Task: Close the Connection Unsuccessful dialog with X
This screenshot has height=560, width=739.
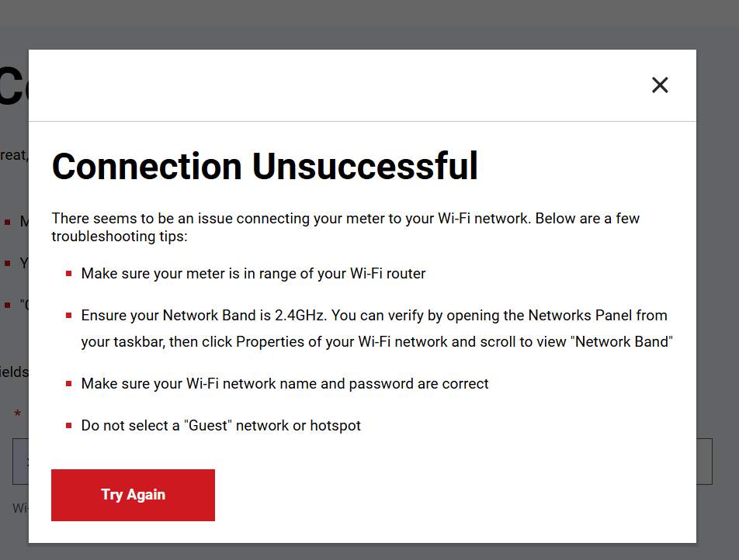Action: coord(660,85)
